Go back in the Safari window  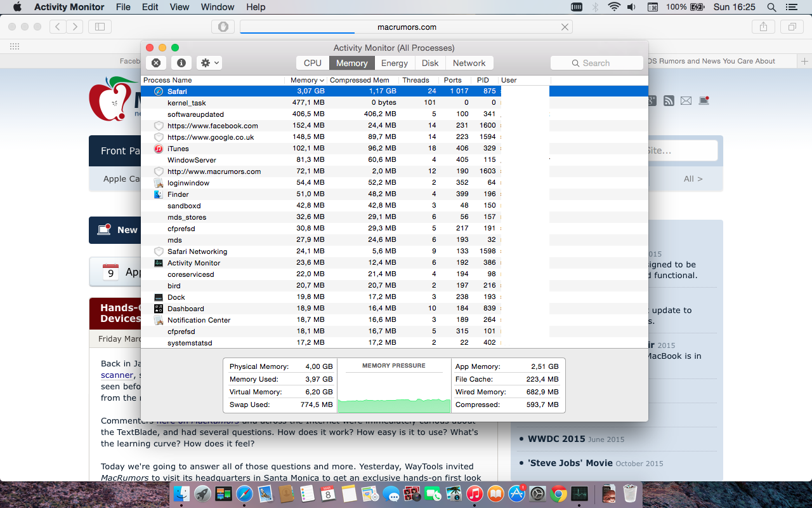[x=58, y=27]
